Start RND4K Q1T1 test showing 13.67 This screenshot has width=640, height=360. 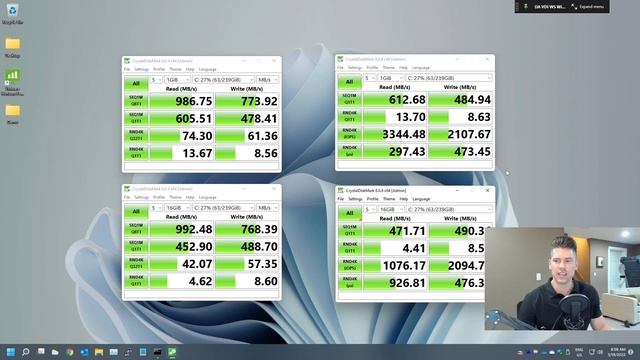pos(136,153)
